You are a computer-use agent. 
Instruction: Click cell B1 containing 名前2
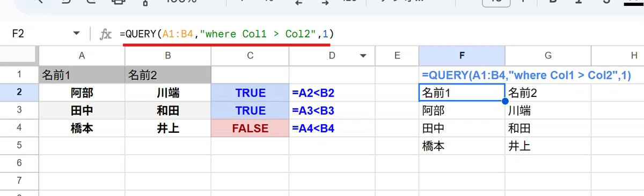point(168,74)
